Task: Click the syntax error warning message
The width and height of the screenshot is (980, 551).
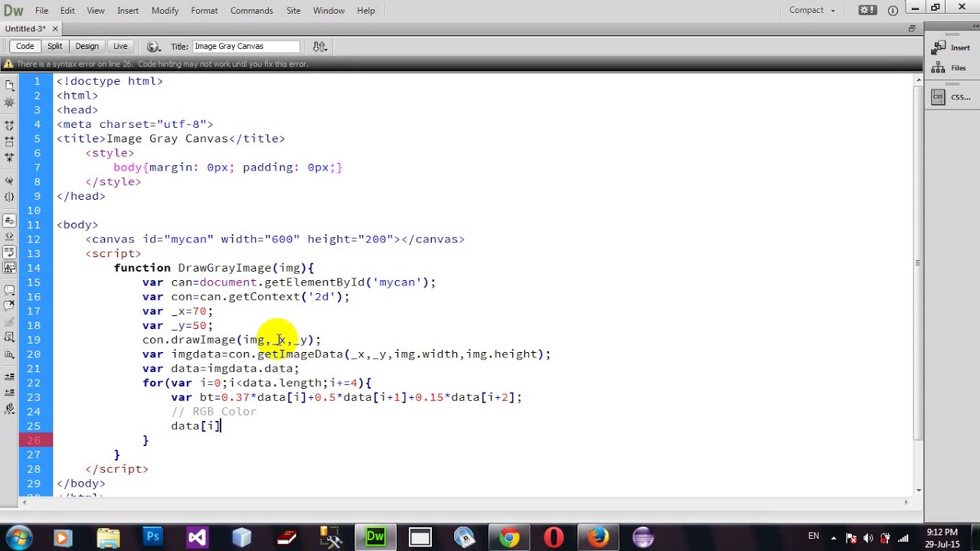Action: (x=162, y=64)
